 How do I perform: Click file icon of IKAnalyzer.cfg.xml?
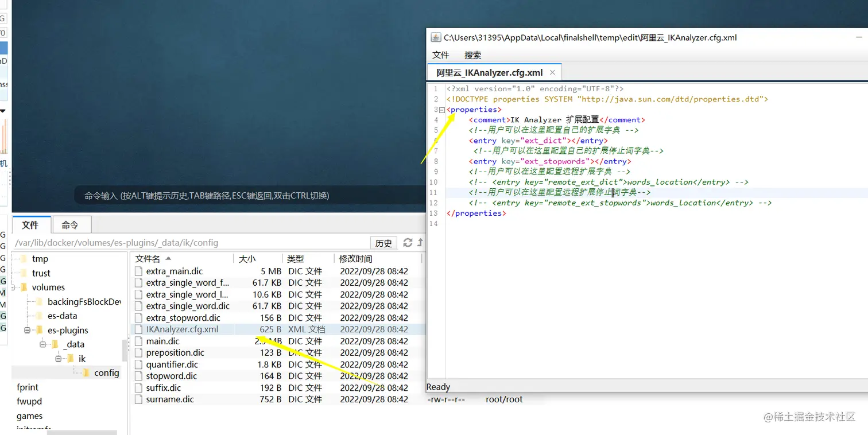138,329
